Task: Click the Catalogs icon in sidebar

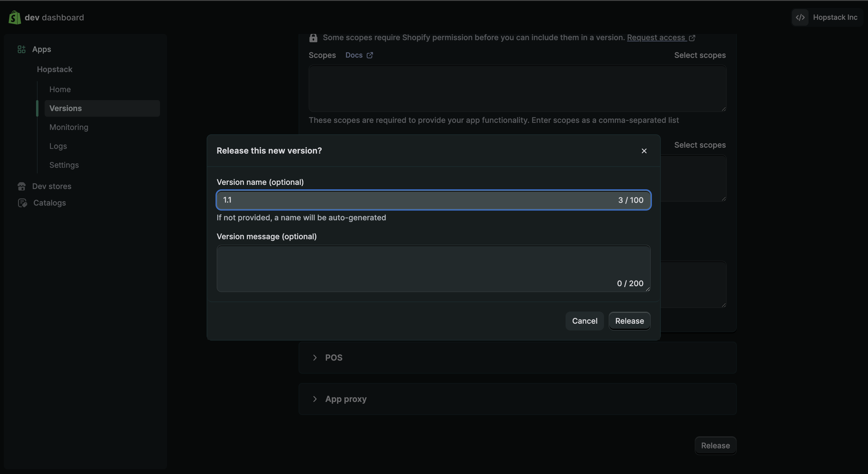Action: pyautogui.click(x=22, y=203)
